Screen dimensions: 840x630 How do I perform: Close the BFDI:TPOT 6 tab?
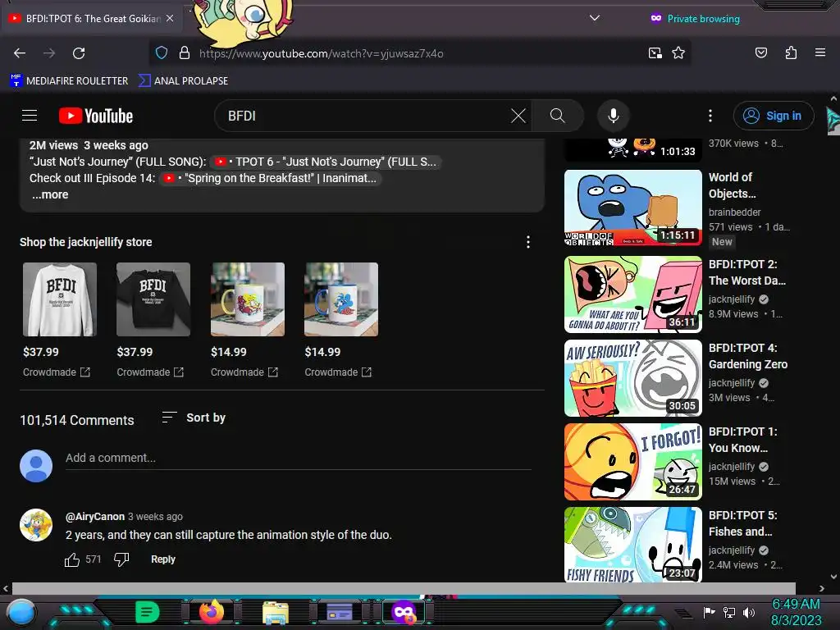(170, 18)
